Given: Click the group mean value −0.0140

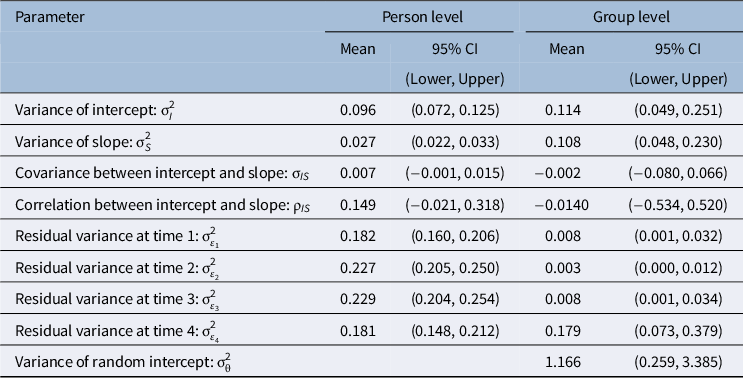Looking at the screenshot, I should pos(562,205).
